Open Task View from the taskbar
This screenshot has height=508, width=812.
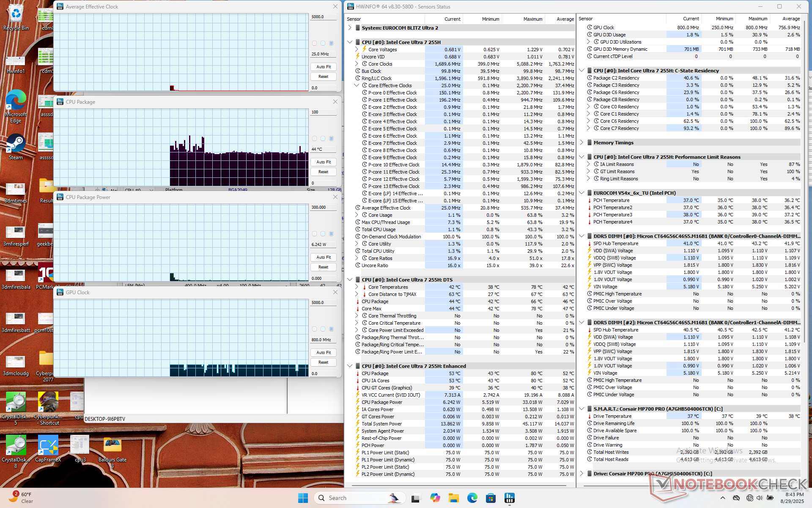tap(415, 498)
